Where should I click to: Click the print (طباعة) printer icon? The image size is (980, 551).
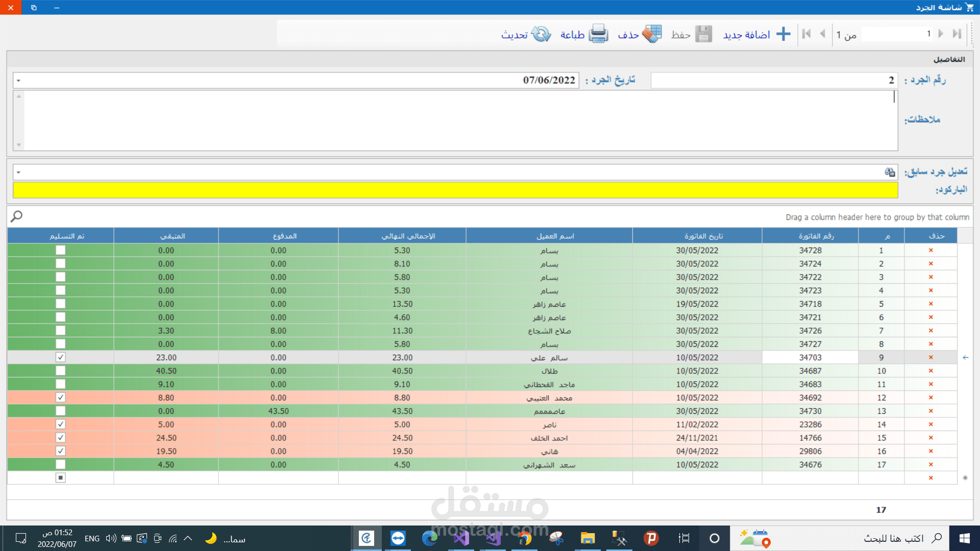click(x=598, y=34)
